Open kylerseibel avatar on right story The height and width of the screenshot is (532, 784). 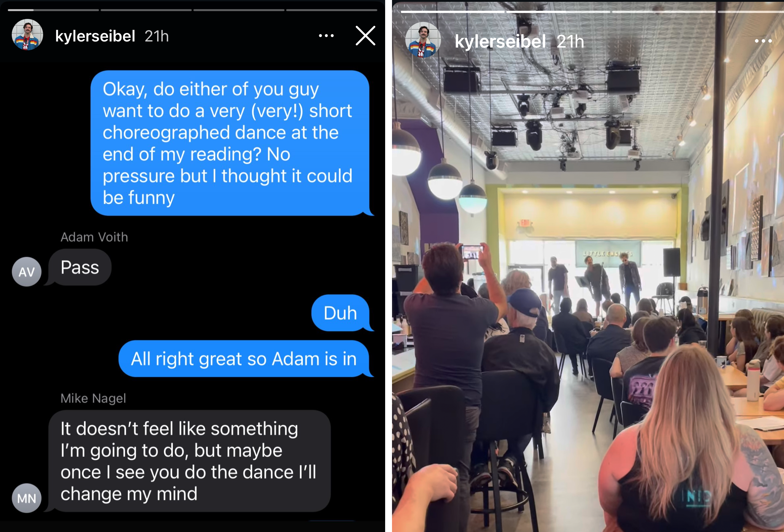[x=423, y=40]
